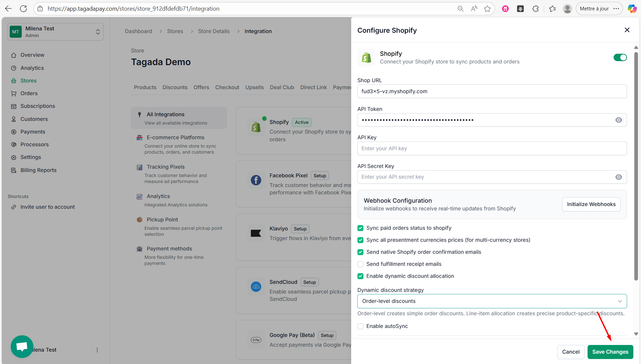
Task: Click the Shop URL field
Action: click(492, 92)
